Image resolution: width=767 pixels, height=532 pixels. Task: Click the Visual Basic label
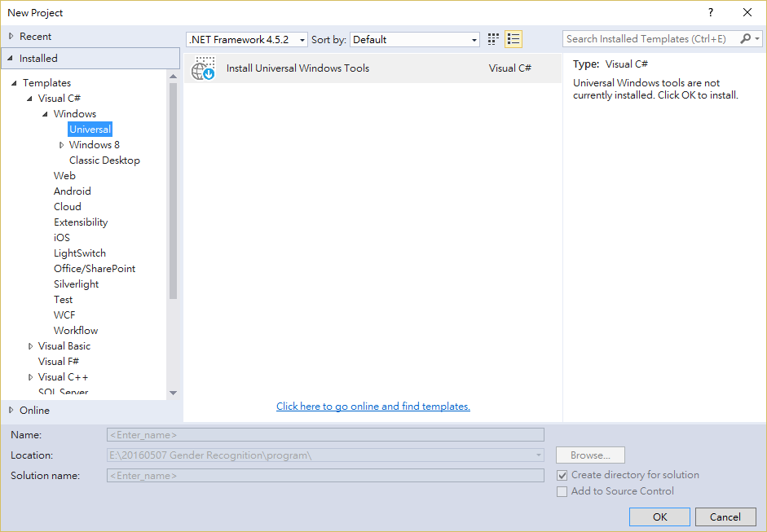click(64, 346)
